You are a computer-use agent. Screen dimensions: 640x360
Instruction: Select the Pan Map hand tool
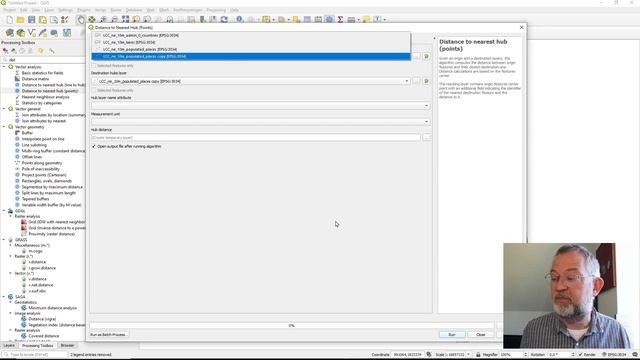tap(81, 20)
